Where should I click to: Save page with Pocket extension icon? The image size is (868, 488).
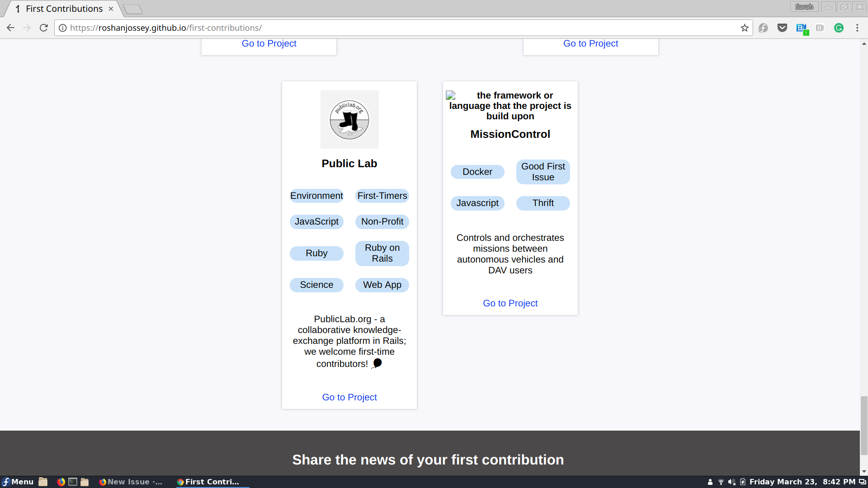(x=783, y=28)
